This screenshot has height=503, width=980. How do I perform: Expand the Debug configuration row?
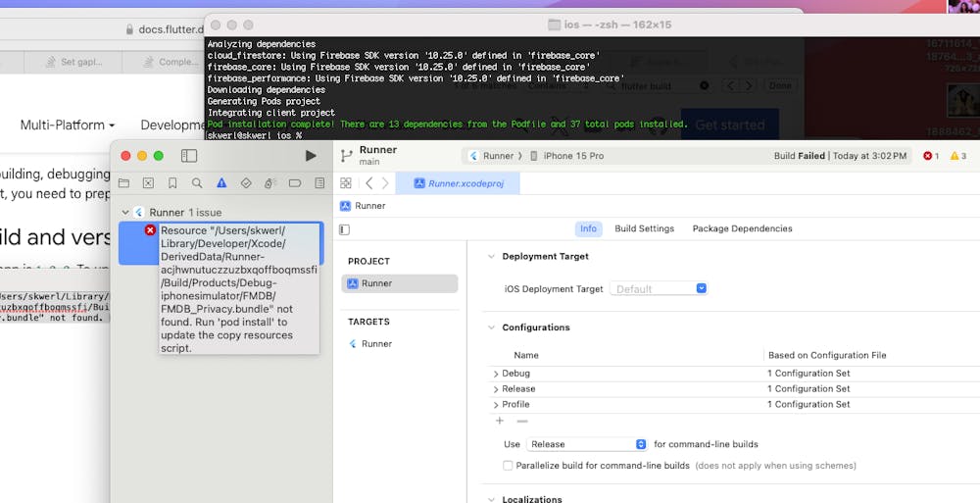(496, 374)
